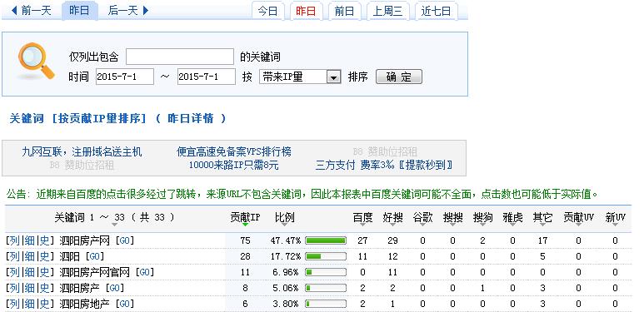Click GO link beside 泗阳 keyword

94,256
